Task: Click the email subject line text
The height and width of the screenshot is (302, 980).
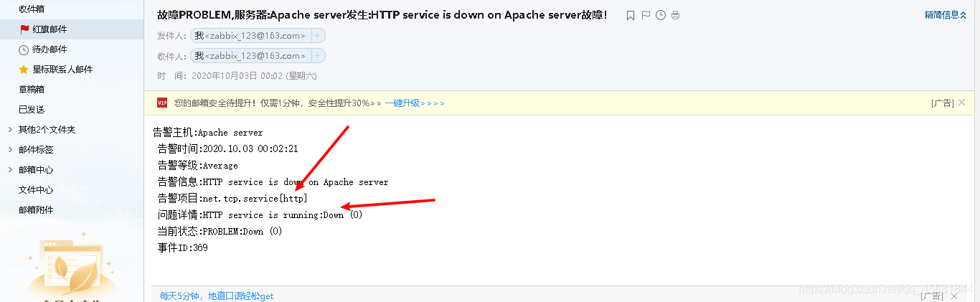Action: tap(382, 15)
